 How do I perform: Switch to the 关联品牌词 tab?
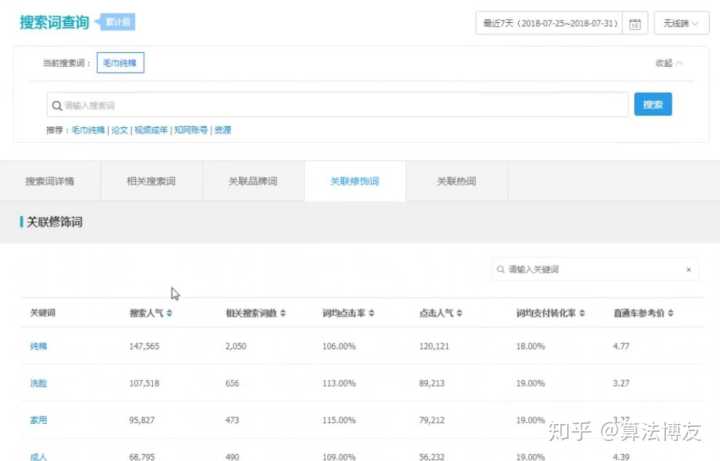click(253, 182)
